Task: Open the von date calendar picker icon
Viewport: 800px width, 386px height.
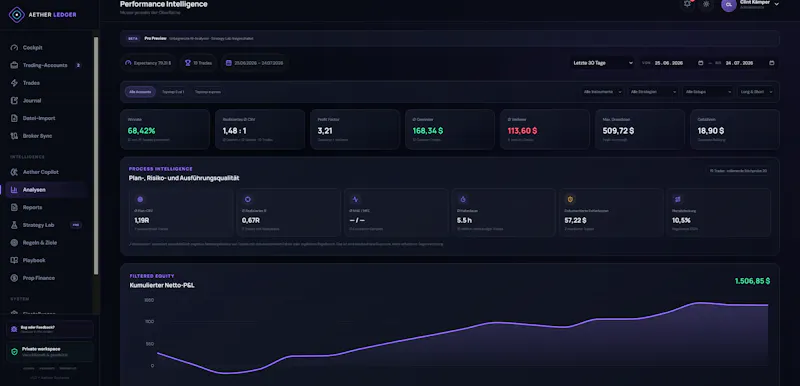Action: pos(701,63)
